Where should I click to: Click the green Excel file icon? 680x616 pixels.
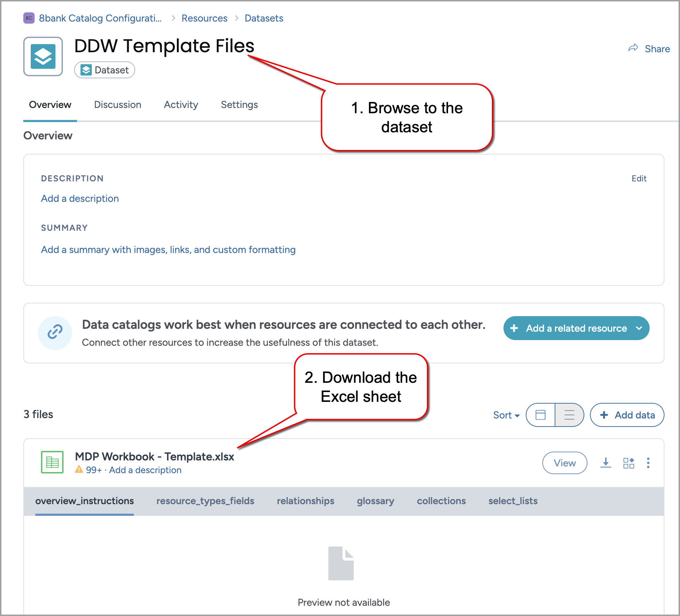(52, 462)
